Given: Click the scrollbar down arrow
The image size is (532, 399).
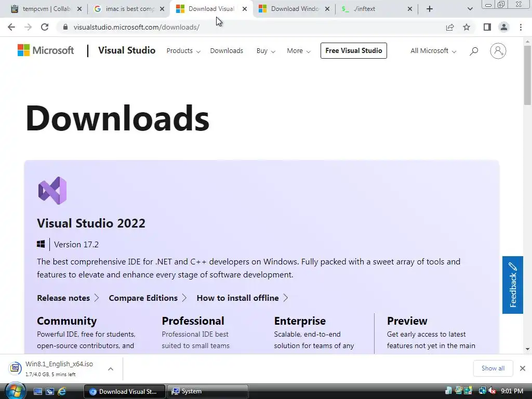Looking at the screenshot, I should click(527, 349).
